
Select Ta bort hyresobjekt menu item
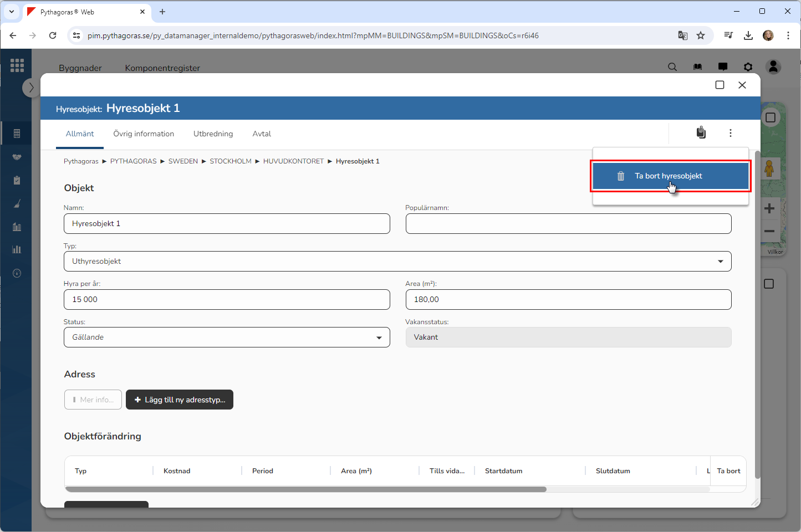(670, 176)
